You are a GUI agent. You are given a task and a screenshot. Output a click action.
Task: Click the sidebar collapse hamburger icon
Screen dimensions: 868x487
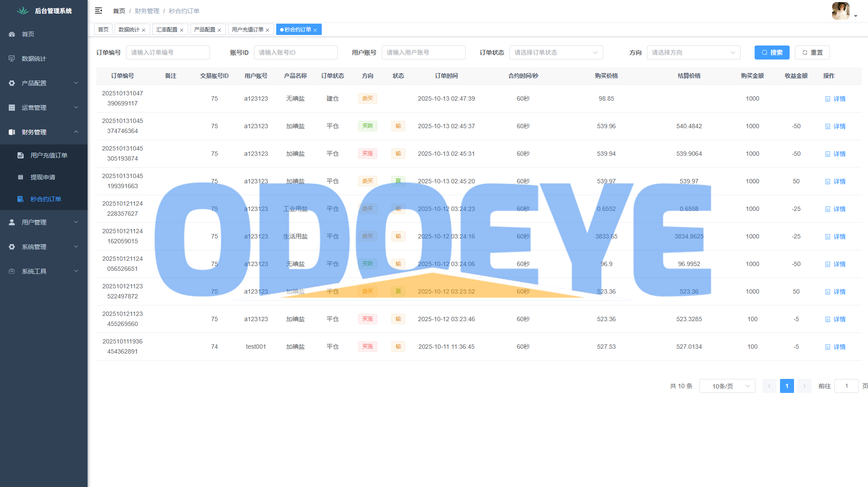(98, 11)
